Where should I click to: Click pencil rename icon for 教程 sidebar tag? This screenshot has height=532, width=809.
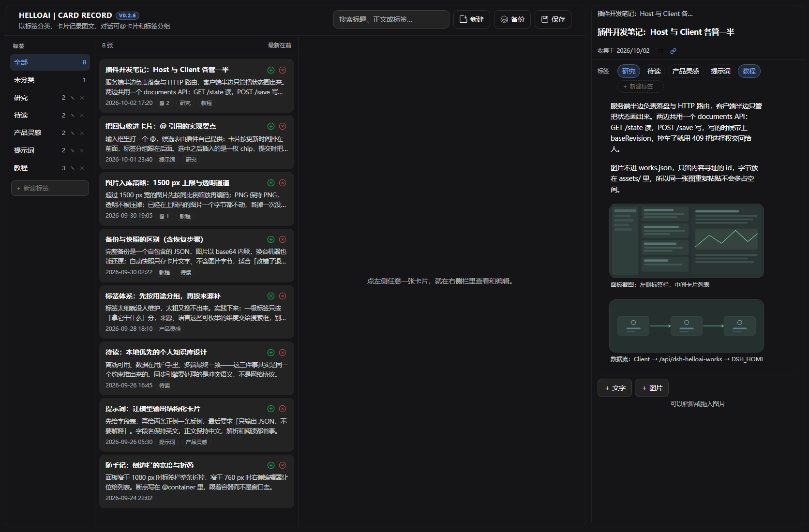[73, 168]
